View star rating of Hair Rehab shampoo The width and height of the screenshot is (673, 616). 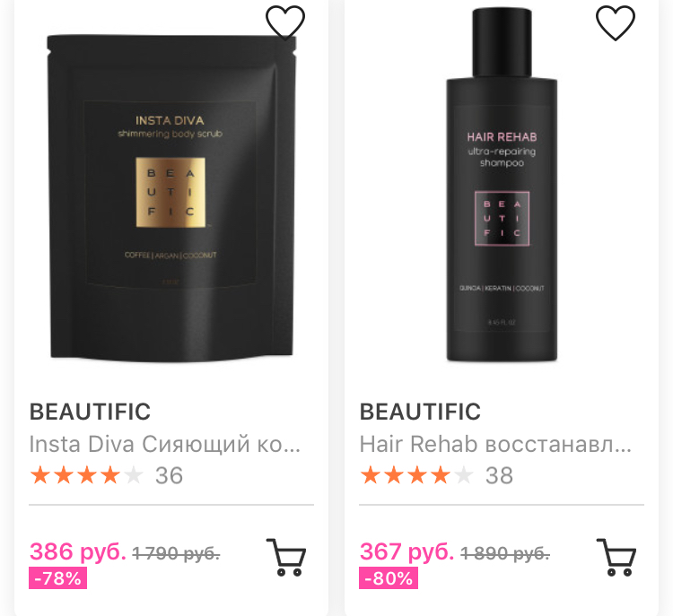pos(416,475)
